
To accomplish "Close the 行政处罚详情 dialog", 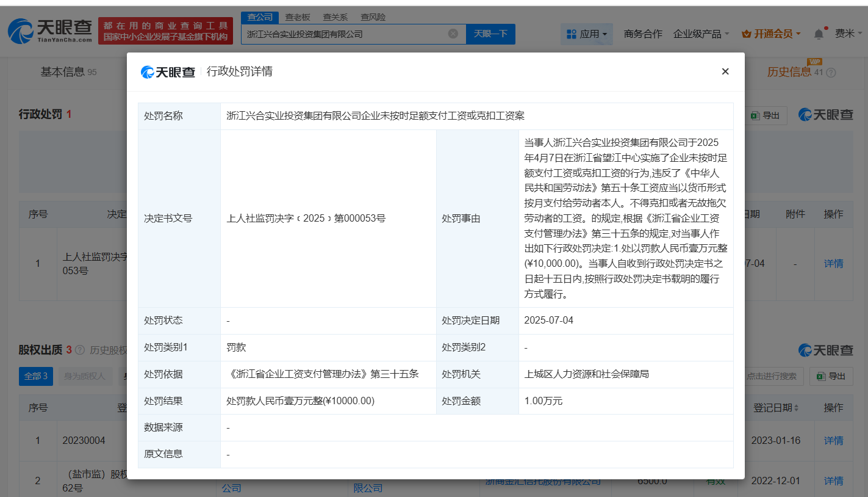I will tap(725, 71).
